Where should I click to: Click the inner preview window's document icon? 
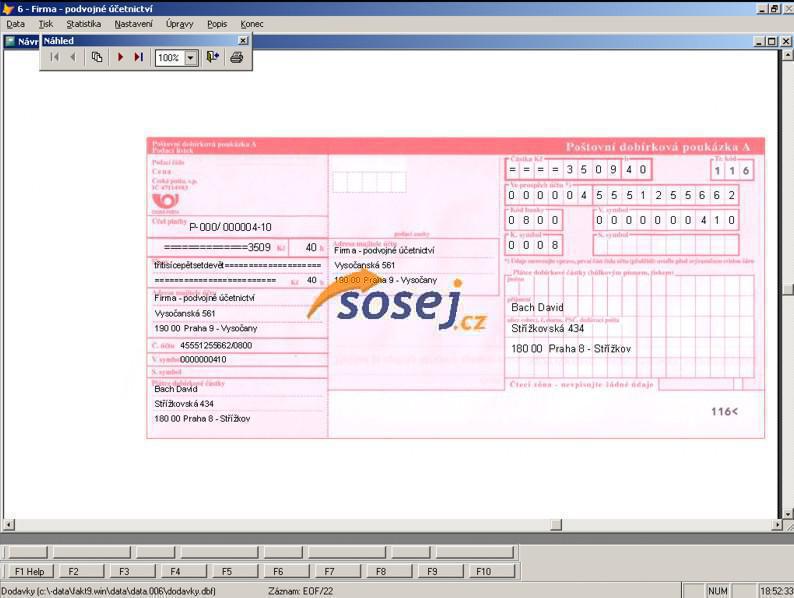coord(10,42)
